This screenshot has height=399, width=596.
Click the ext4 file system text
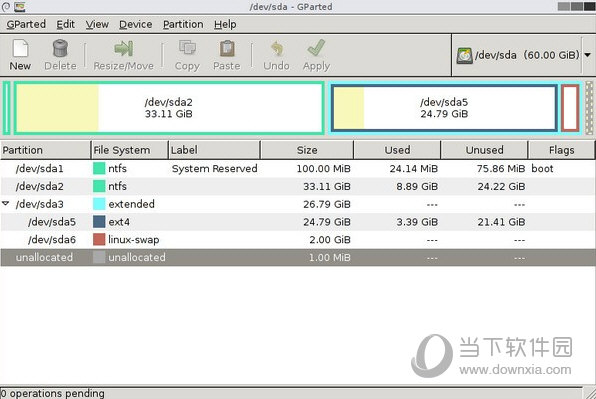point(119,222)
